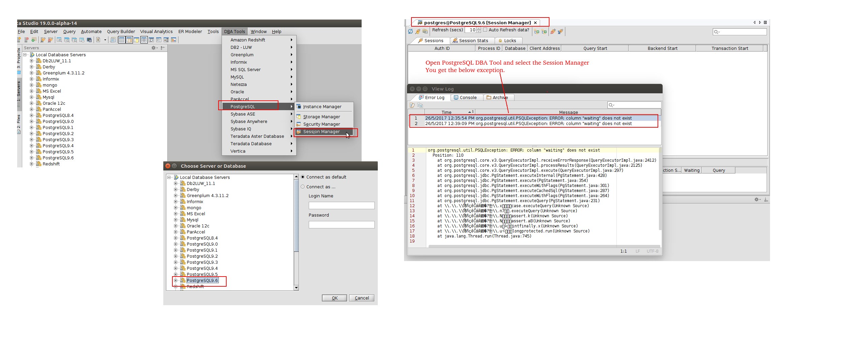Click the Servers panel gear settings icon
This screenshot has height=350, width=868.
click(x=154, y=48)
